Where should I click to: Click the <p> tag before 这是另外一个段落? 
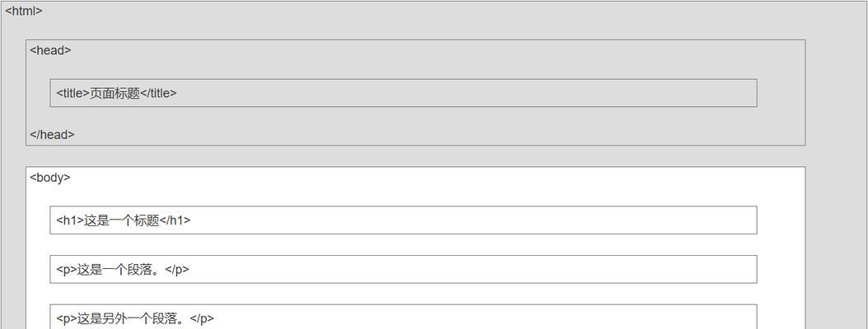pyautogui.click(x=67, y=318)
